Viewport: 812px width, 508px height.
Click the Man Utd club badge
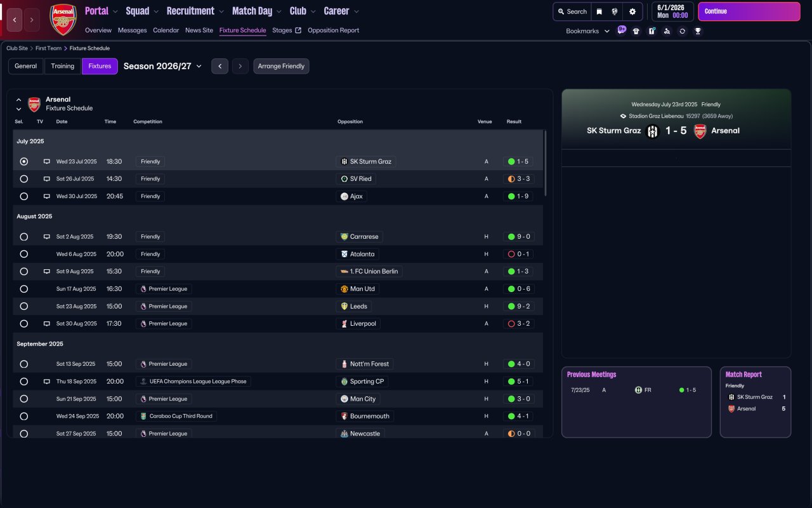tap(344, 289)
